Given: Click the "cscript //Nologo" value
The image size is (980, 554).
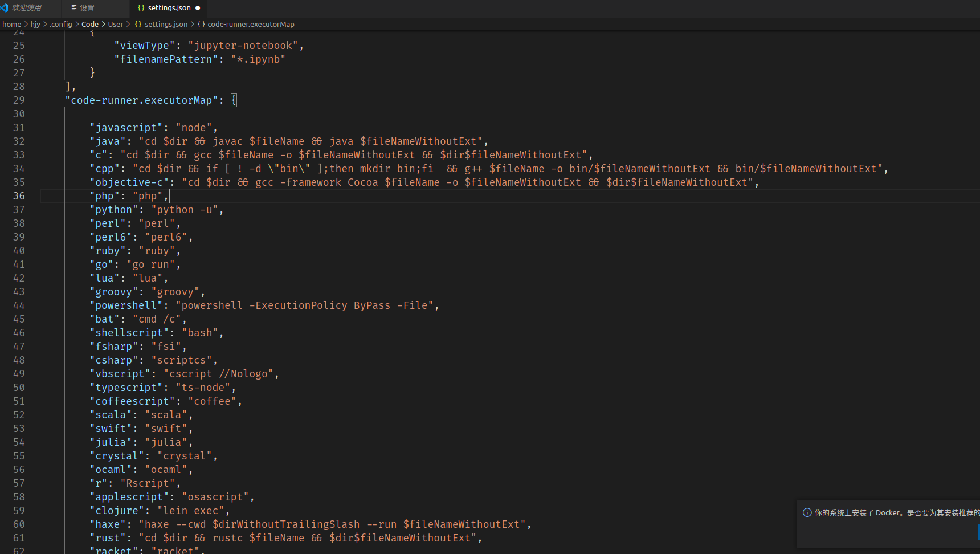Looking at the screenshot, I should click(x=218, y=374).
